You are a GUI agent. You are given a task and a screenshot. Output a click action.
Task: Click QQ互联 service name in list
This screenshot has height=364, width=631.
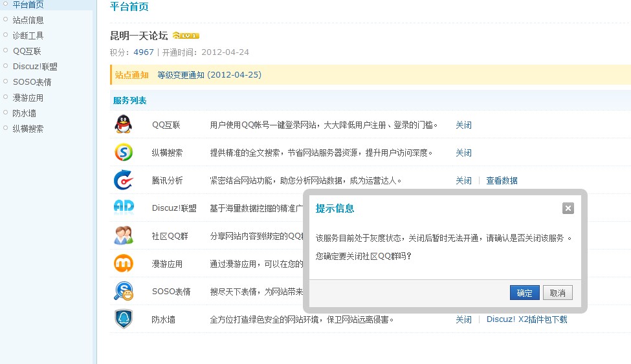(x=166, y=125)
